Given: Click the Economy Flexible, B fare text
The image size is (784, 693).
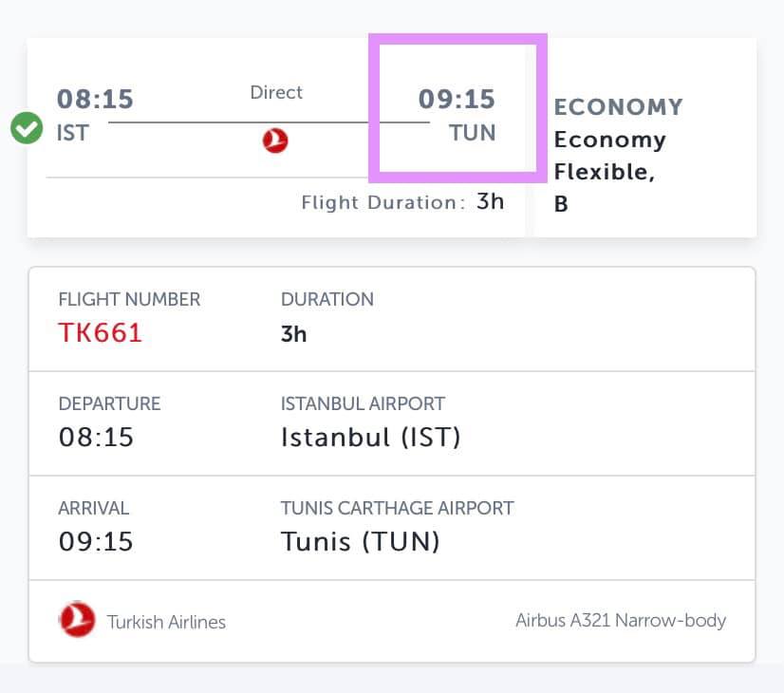Looking at the screenshot, I should tap(610, 172).
